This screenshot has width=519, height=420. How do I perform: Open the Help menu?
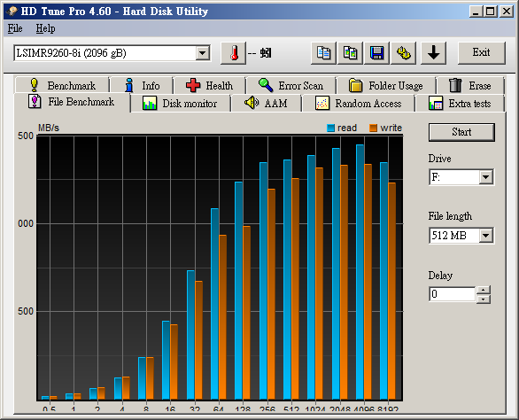(x=46, y=28)
